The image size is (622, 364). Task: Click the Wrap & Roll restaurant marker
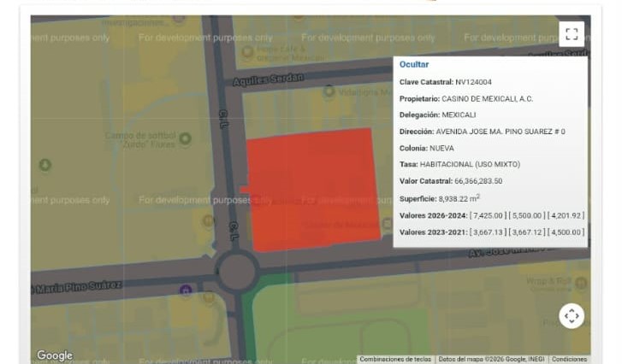(x=581, y=283)
